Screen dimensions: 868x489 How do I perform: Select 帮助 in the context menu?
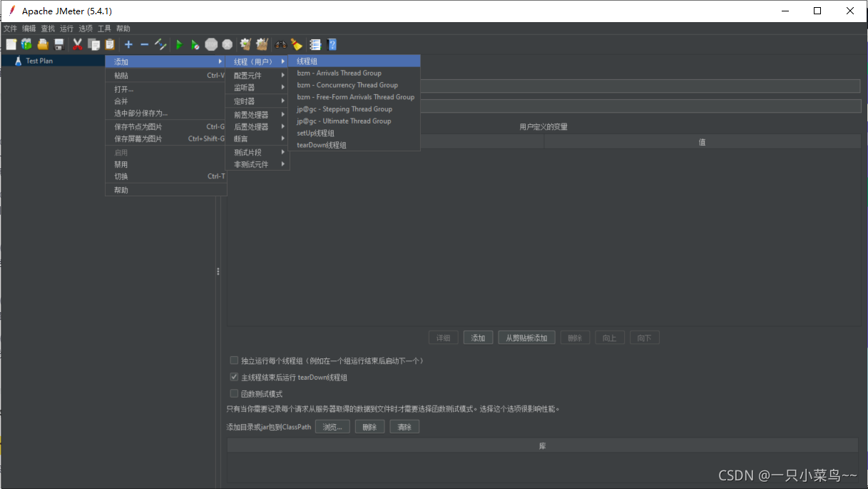165,190
